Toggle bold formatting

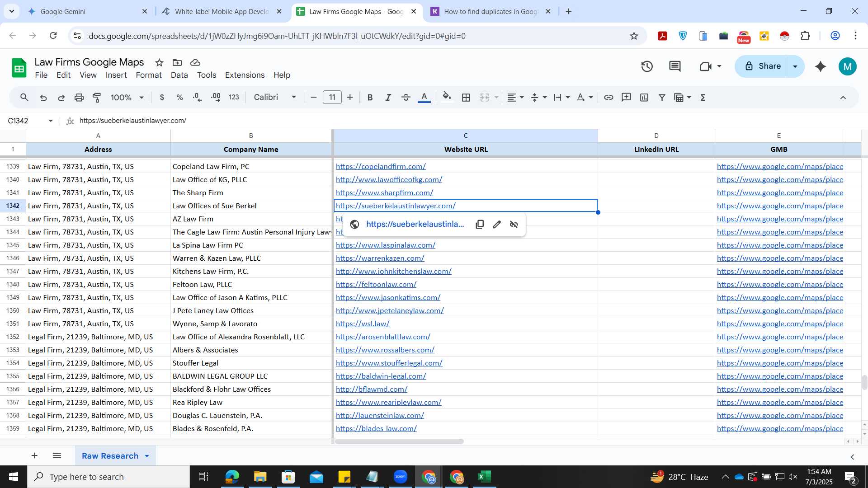tap(370, 97)
